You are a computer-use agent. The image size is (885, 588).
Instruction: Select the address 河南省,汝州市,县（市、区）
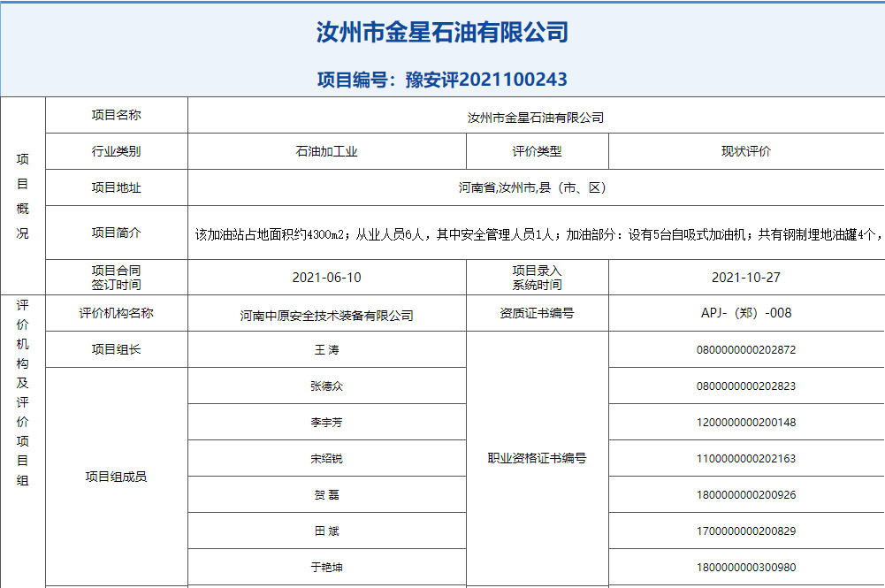[535, 187]
